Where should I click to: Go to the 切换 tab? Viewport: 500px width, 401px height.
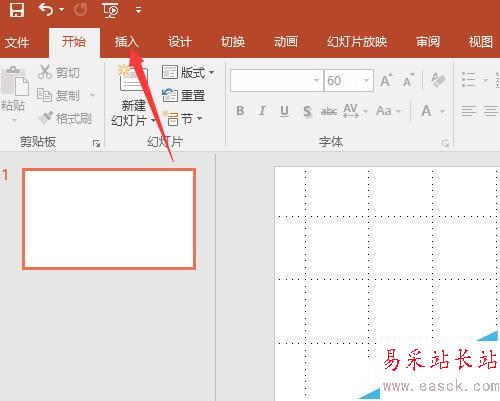pos(233,42)
